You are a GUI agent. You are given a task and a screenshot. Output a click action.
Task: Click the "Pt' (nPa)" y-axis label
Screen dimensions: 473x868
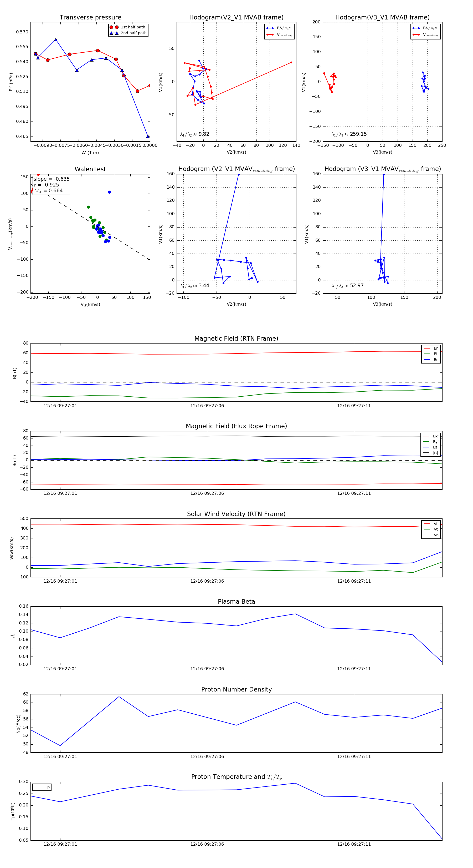11,82
